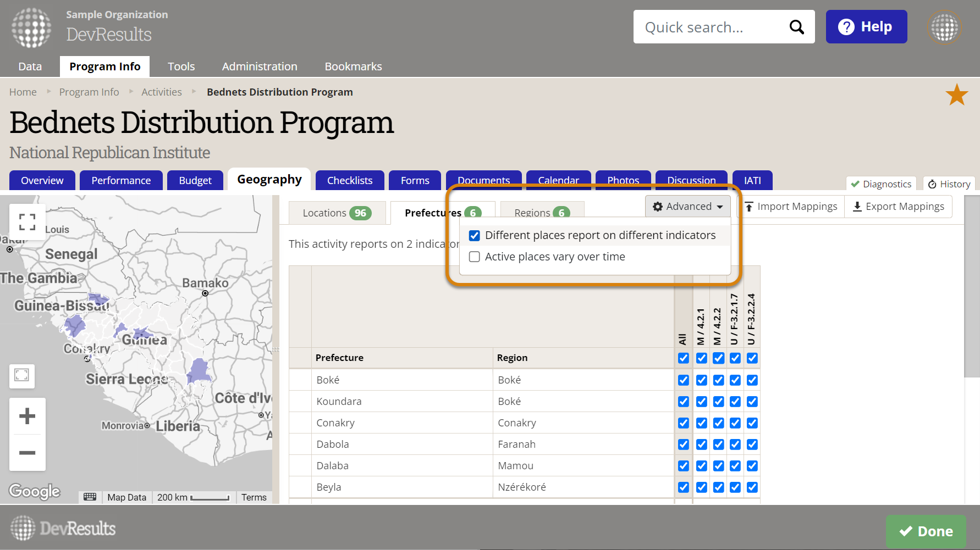Select the Geography tab
This screenshot has width=980, height=550.
(x=269, y=179)
